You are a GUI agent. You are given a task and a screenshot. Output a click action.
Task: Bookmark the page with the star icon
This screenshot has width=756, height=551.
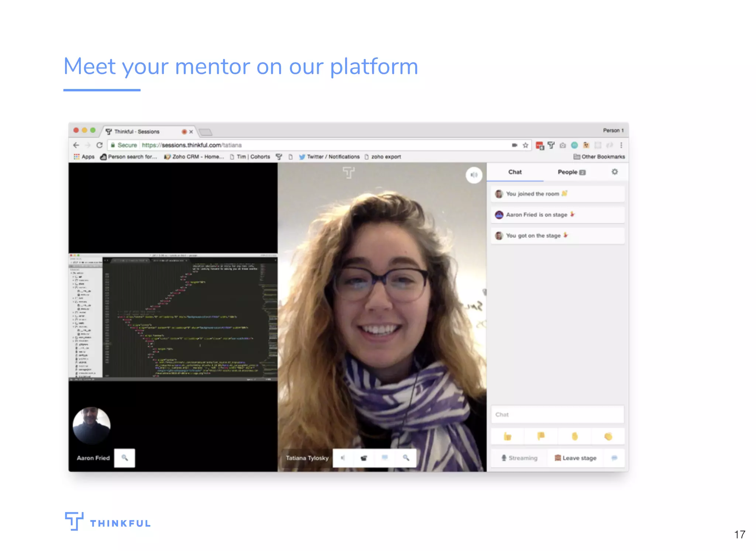(x=526, y=145)
